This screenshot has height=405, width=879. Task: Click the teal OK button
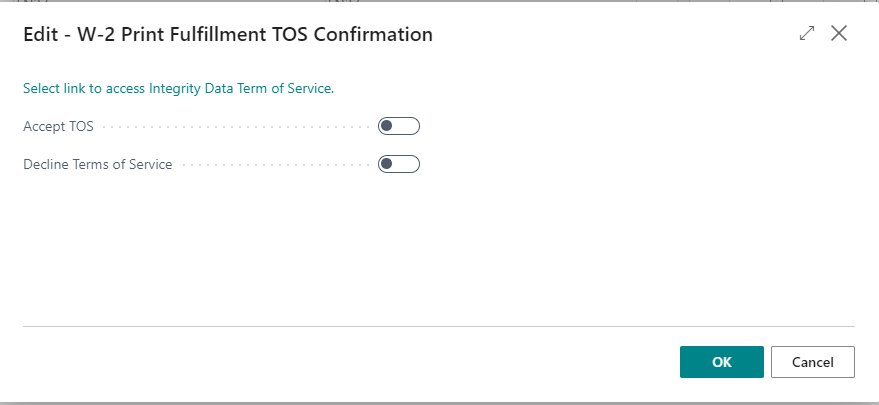coord(721,362)
